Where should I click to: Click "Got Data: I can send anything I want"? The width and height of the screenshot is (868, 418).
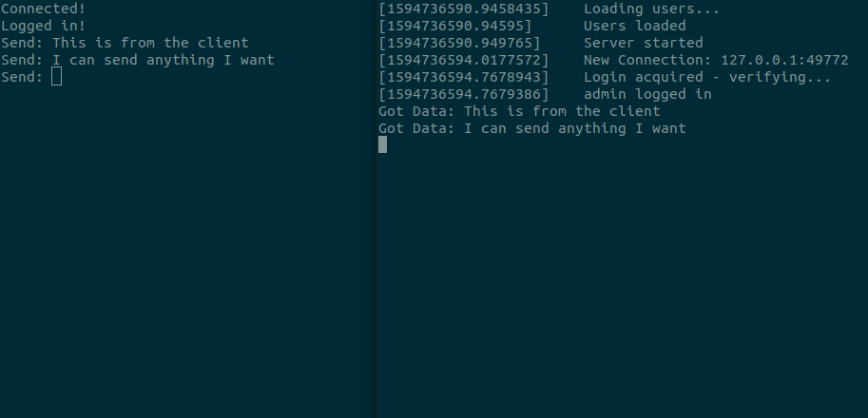tap(531, 128)
